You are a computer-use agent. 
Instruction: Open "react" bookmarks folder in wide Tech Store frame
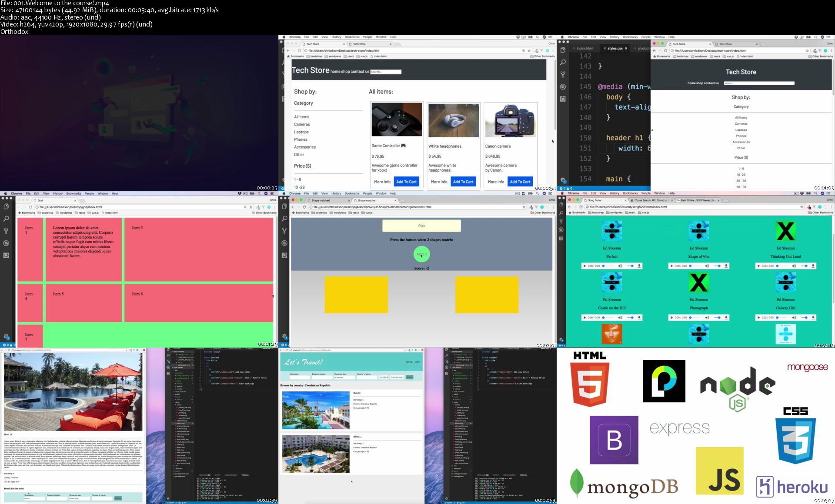click(x=349, y=56)
